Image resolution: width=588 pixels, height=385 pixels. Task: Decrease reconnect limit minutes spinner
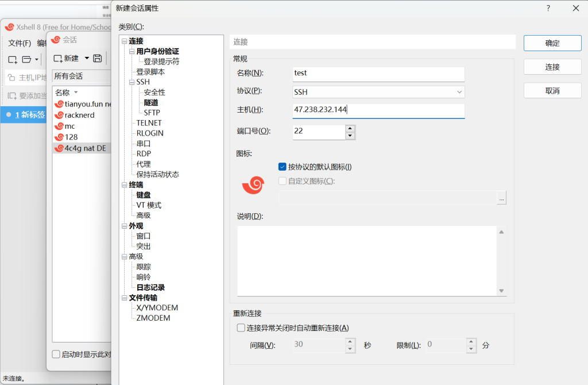[x=471, y=349]
